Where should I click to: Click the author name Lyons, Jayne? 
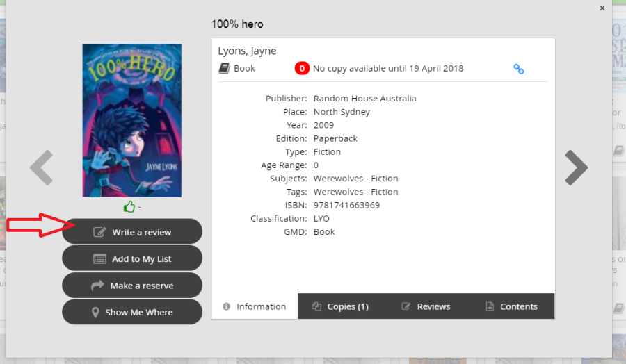247,51
